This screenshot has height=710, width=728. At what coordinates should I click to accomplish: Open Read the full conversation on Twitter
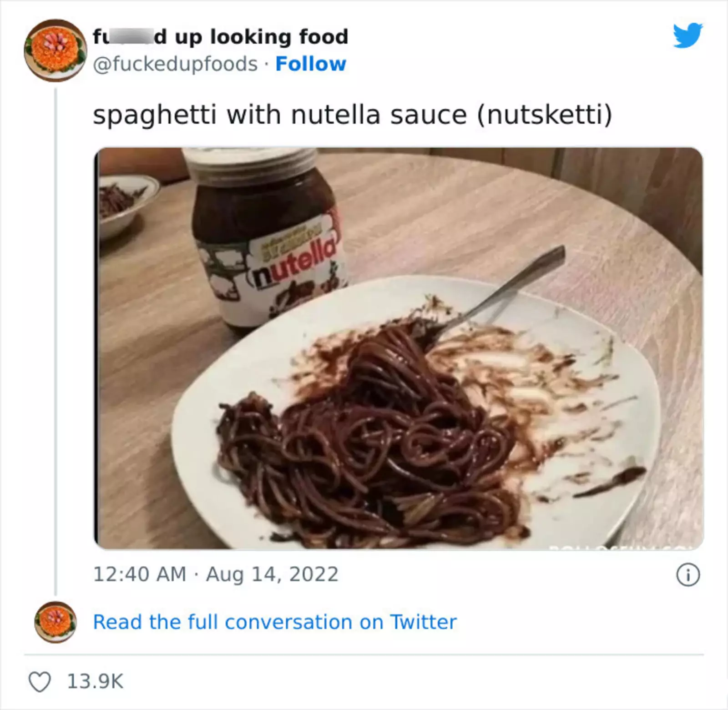click(x=274, y=622)
